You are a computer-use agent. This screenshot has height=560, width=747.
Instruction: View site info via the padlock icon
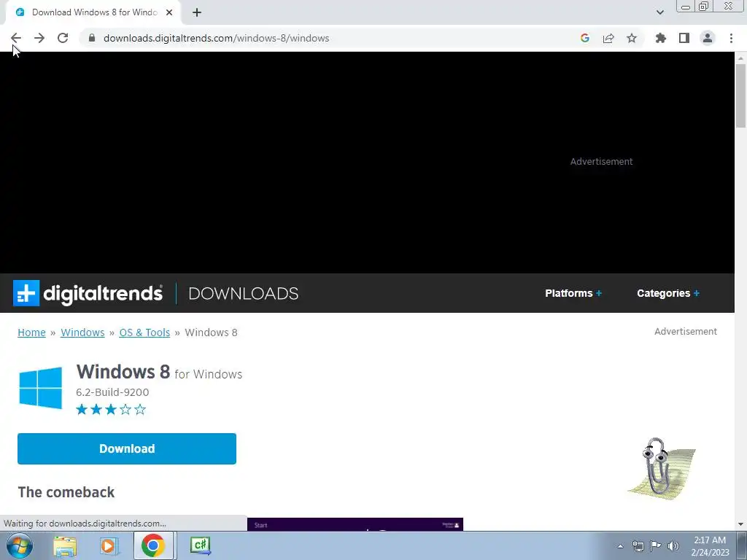pos(92,38)
